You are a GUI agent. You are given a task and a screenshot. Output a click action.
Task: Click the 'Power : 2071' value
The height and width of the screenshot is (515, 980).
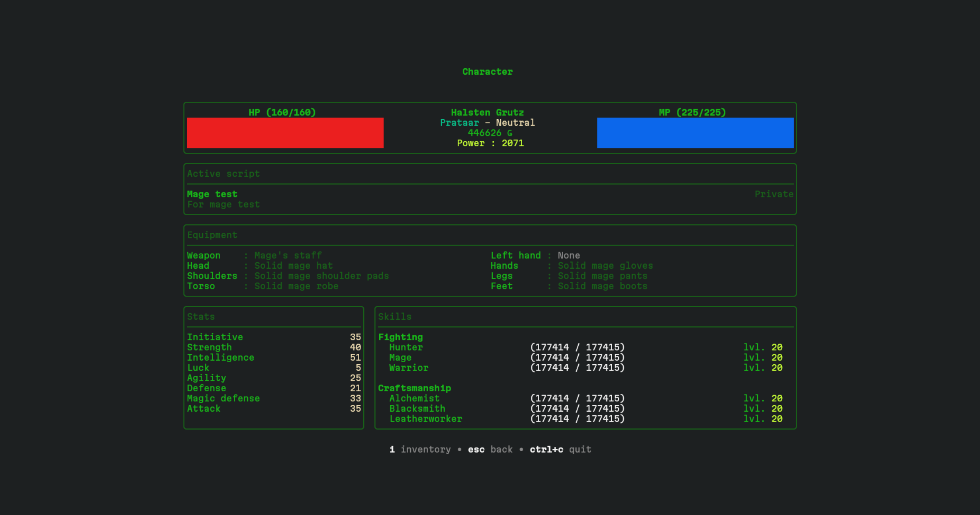click(x=490, y=143)
